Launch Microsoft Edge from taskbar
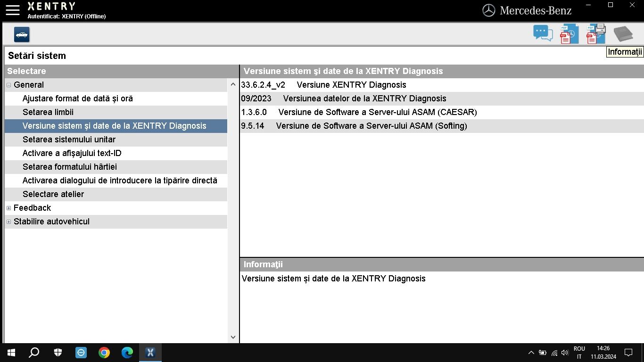This screenshot has width=644, height=362. pos(127,353)
